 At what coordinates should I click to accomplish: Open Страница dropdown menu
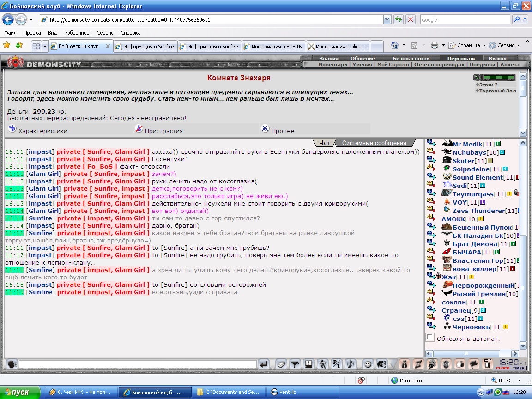point(467,45)
